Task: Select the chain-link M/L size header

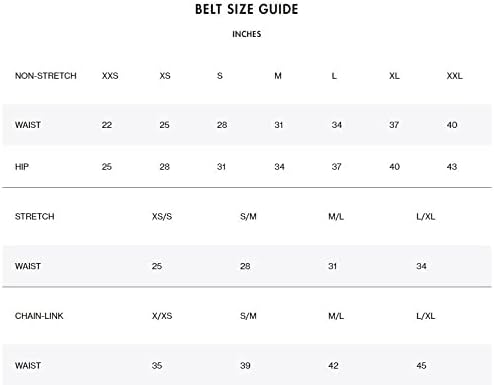Action: click(336, 316)
